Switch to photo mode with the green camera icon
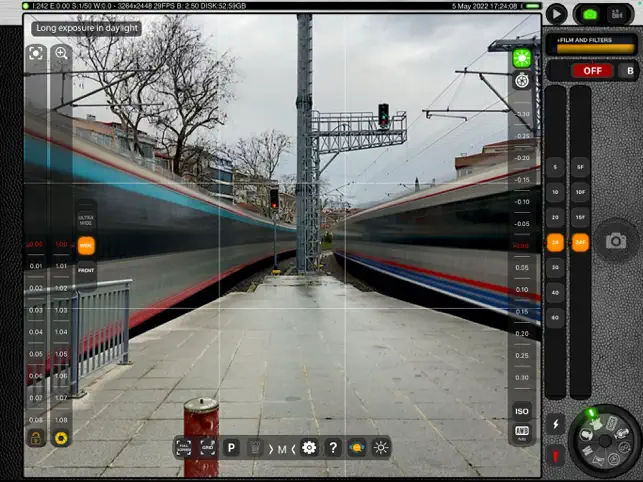Screen dimensions: 643x482 (590, 15)
